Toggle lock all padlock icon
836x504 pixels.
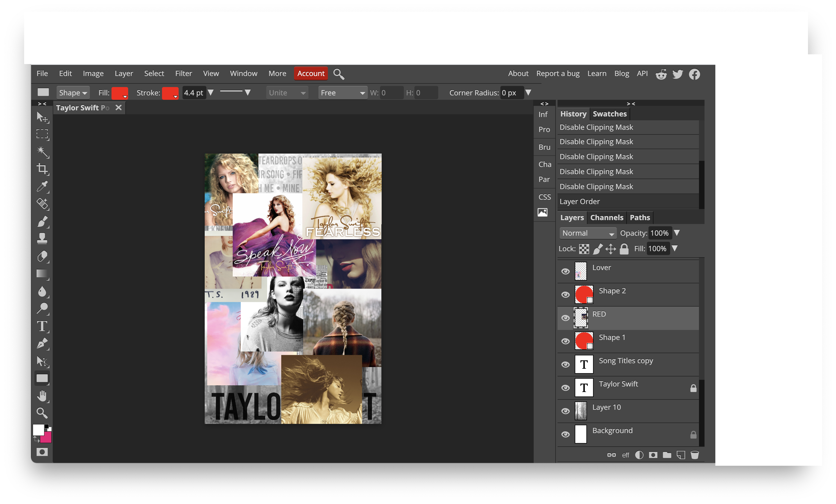(x=624, y=249)
